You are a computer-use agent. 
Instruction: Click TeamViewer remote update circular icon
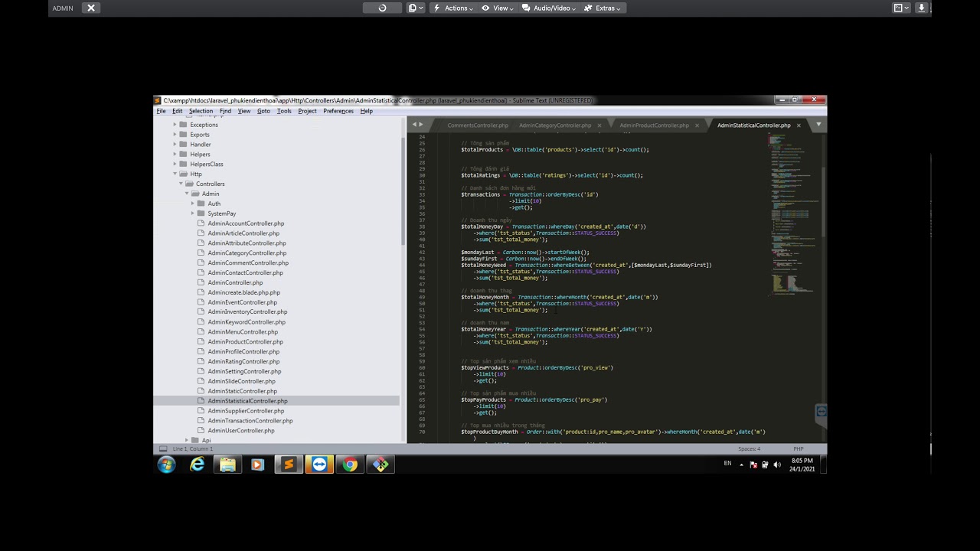(383, 8)
